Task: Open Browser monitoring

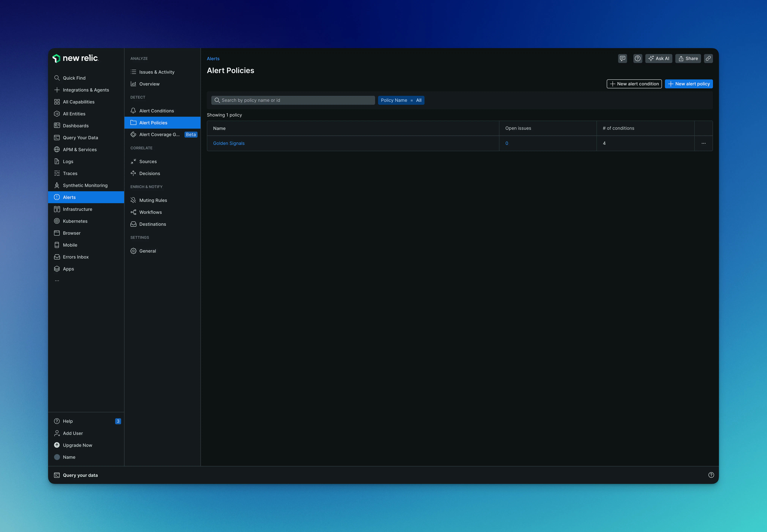Action: pos(86,233)
